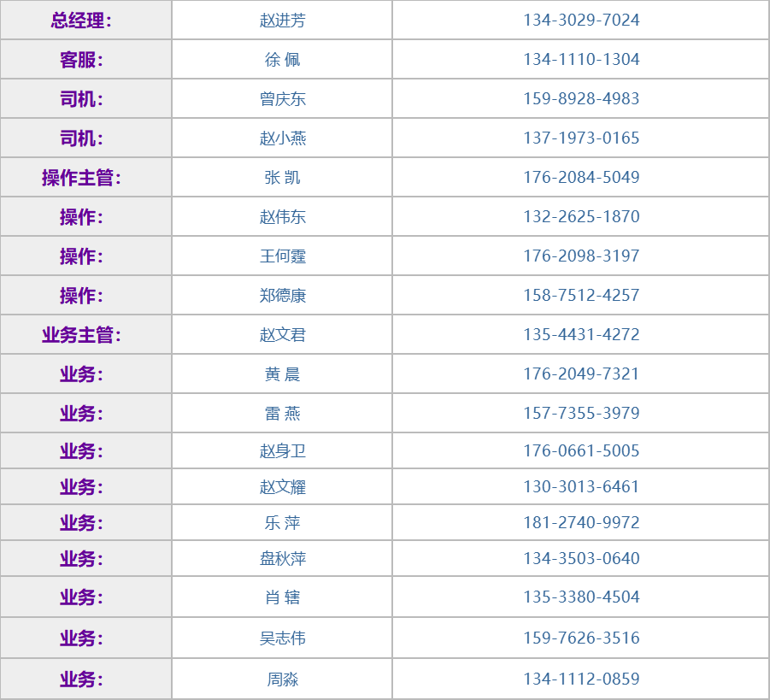Image resolution: width=770 pixels, height=700 pixels.
Task: Click the 总经理 row label
Action: 81,20
